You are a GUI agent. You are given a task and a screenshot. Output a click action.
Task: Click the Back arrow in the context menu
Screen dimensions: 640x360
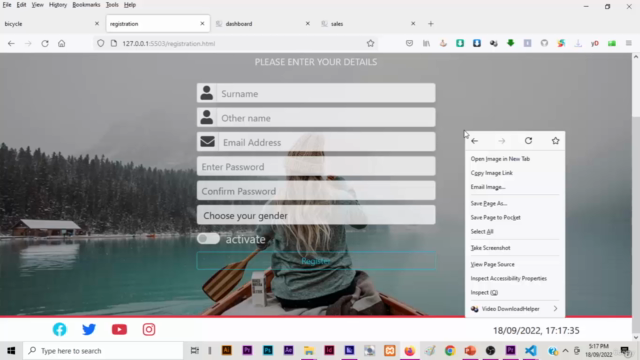[474, 141]
